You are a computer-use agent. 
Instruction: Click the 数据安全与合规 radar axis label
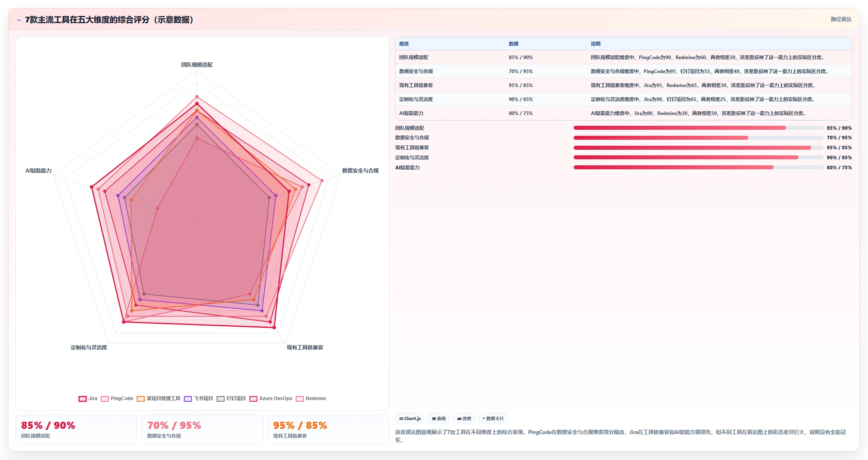(x=360, y=171)
